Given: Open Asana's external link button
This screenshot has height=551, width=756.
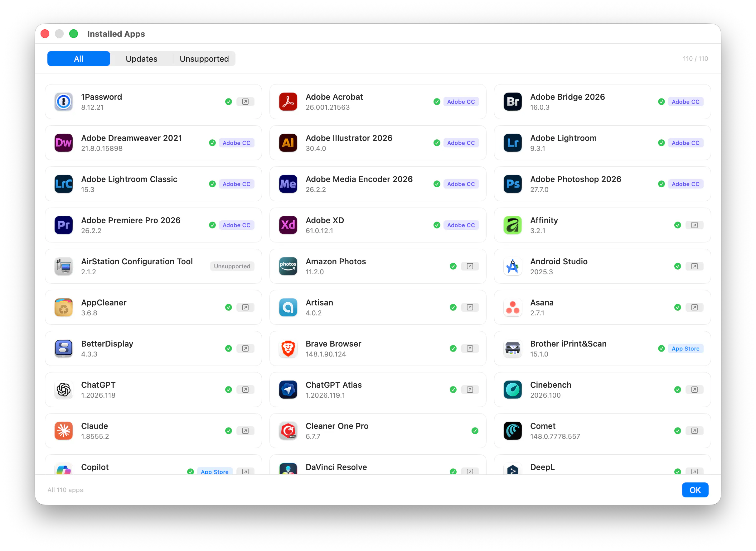Looking at the screenshot, I should tap(694, 307).
